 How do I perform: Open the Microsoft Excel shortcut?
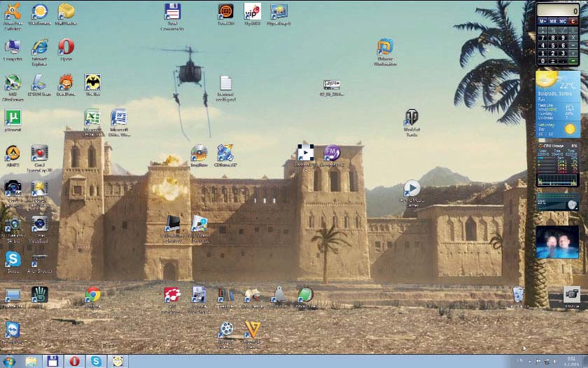pyautogui.click(x=92, y=118)
